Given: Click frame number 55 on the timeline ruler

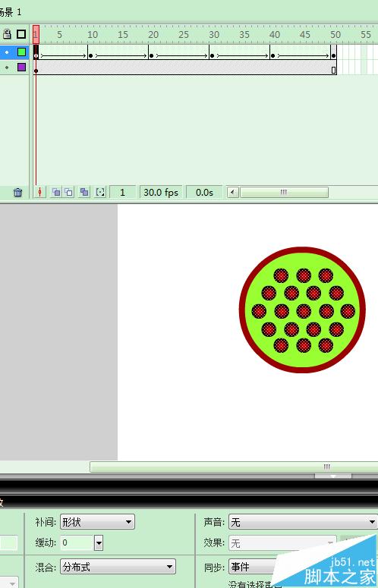Looking at the screenshot, I should 366,34.
